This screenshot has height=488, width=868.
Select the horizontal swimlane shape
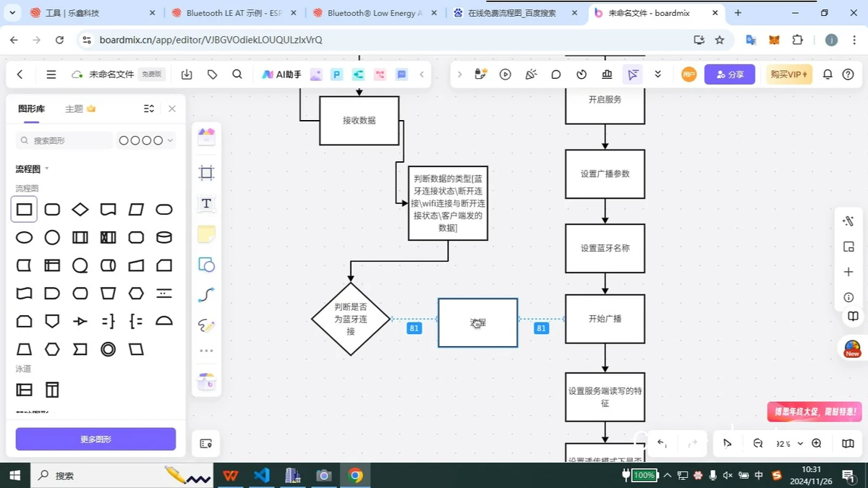coord(24,390)
